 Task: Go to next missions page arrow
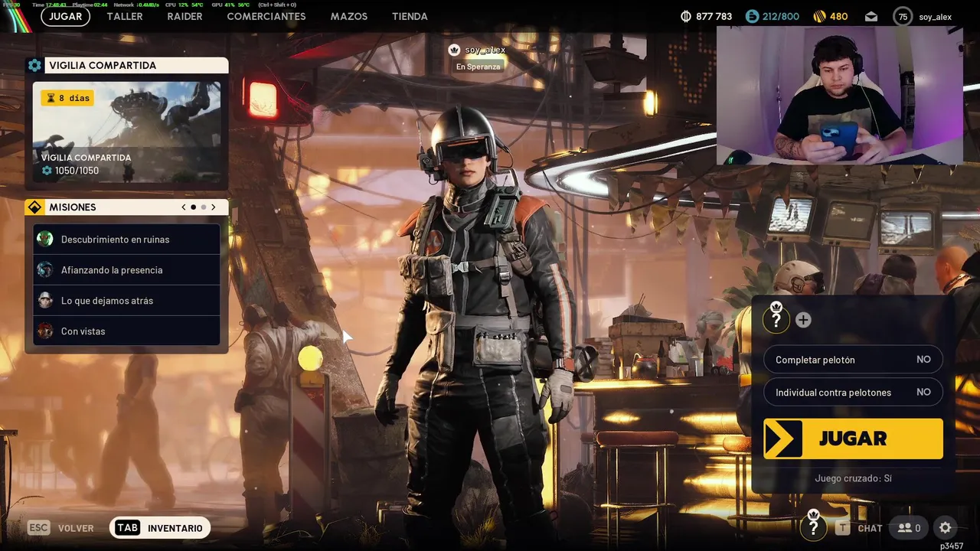tap(214, 207)
